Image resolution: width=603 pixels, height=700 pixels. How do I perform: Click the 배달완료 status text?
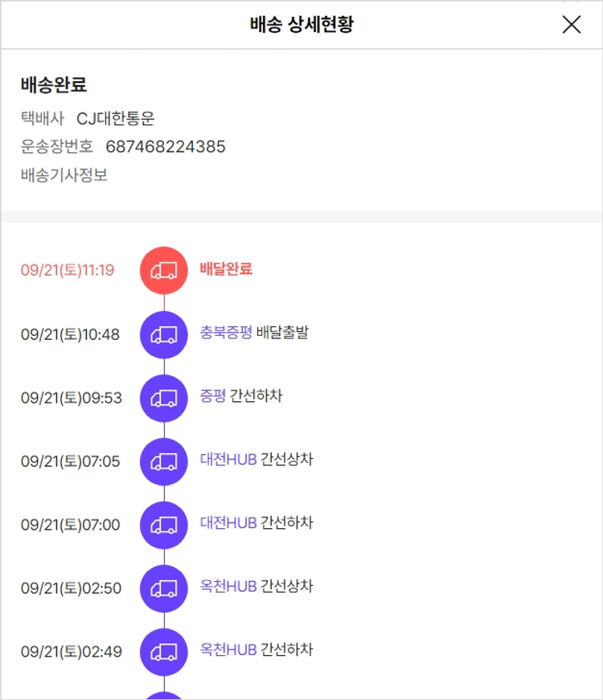(226, 269)
